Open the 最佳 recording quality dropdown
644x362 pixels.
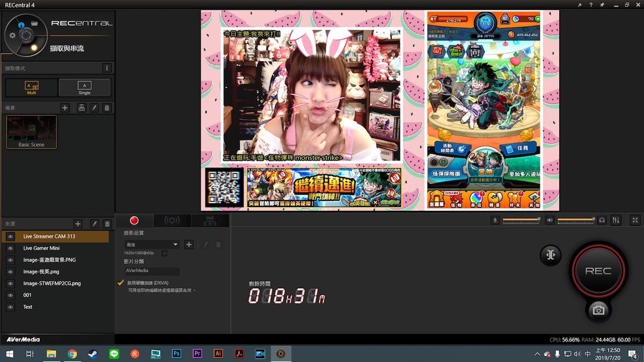coord(152,245)
